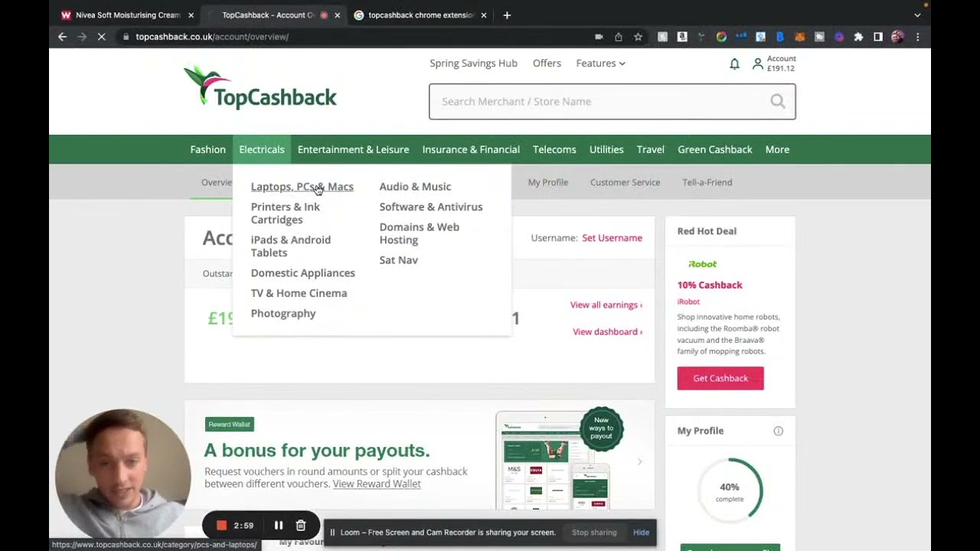Viewport: 980px width, 551px height.
Task: Stop loading the page with the X button
Action: coord(101,37)
